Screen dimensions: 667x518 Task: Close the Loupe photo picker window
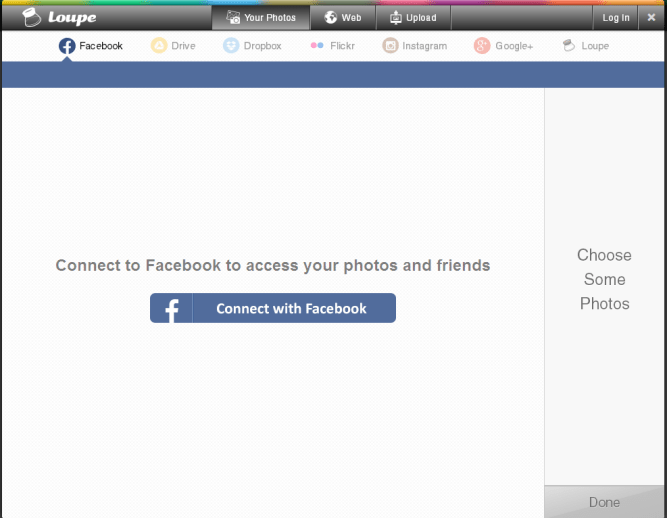651,18
